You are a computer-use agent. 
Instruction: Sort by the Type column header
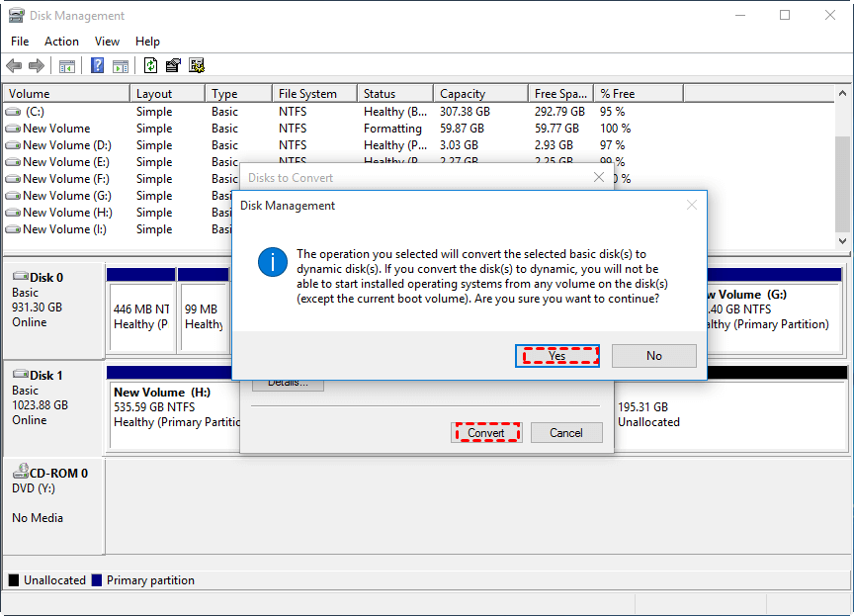point(239,94)
